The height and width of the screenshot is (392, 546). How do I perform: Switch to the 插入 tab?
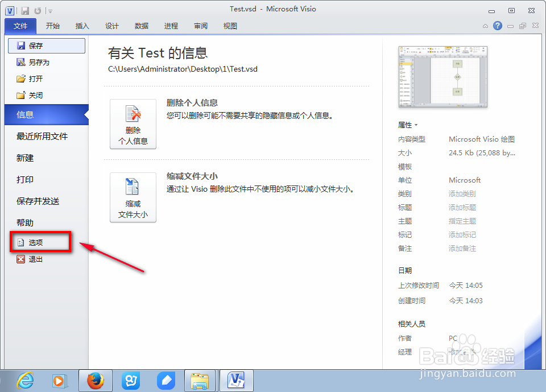(82, 26)
